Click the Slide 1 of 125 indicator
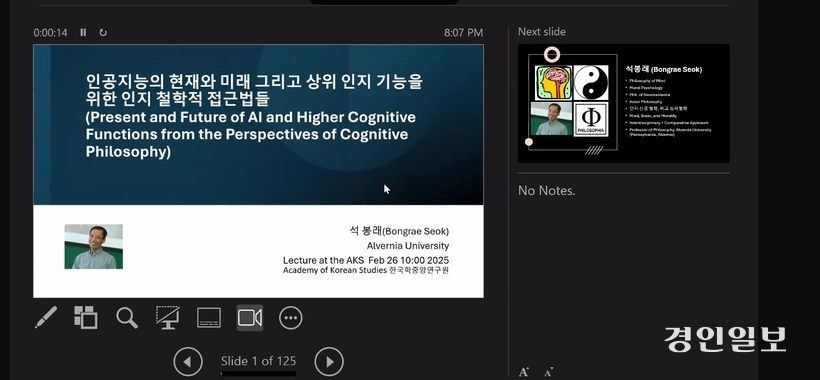 258,361
